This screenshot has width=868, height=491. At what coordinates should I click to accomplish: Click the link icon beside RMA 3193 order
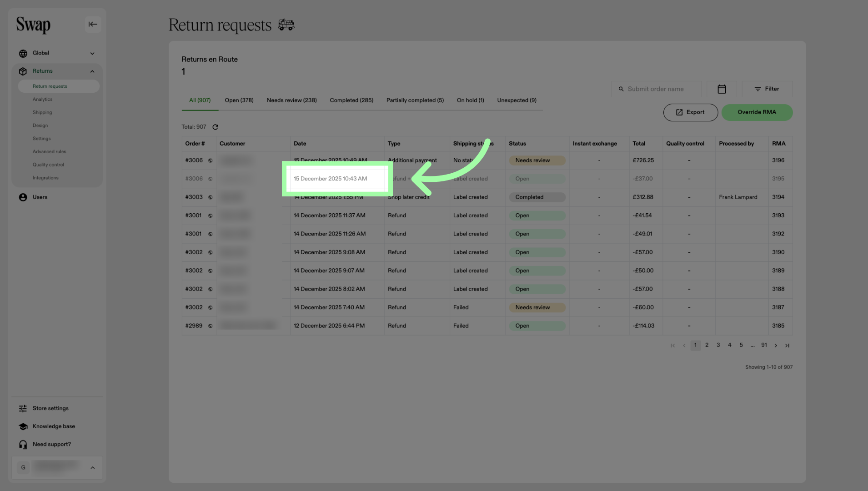click(x=210, y=216)
